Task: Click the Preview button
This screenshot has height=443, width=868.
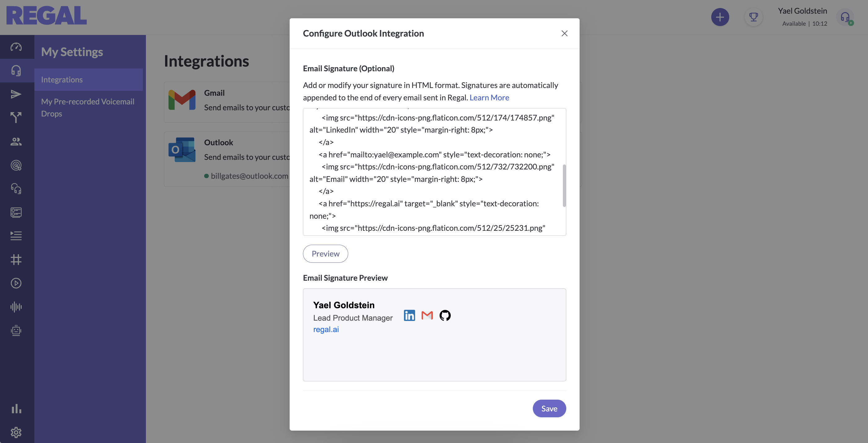Action: tap(325, 254)
